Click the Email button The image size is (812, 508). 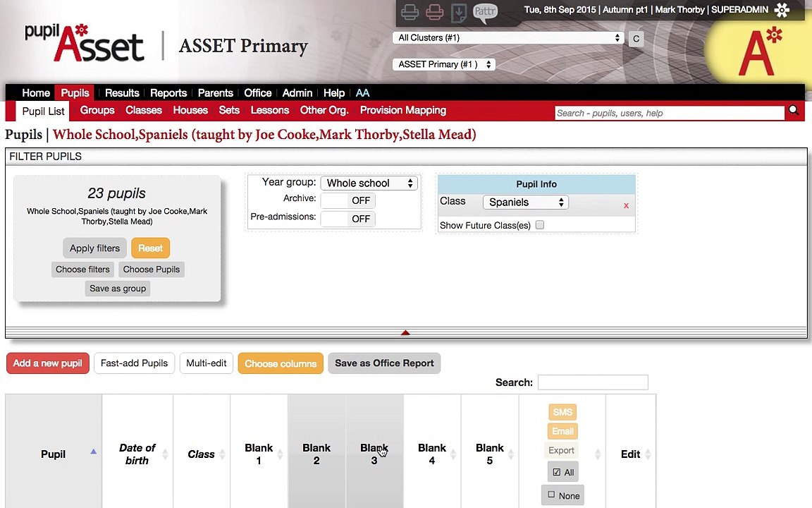562,431
